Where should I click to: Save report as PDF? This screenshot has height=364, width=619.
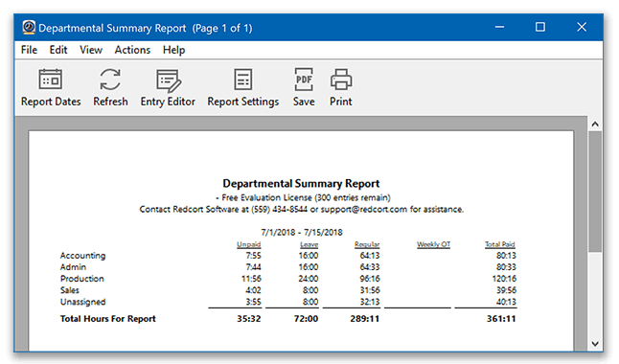[x=304, y=87]
